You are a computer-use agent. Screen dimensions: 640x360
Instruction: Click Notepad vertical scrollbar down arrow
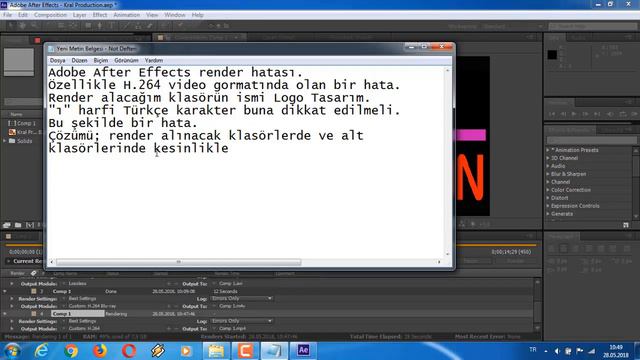click(448, 254)
